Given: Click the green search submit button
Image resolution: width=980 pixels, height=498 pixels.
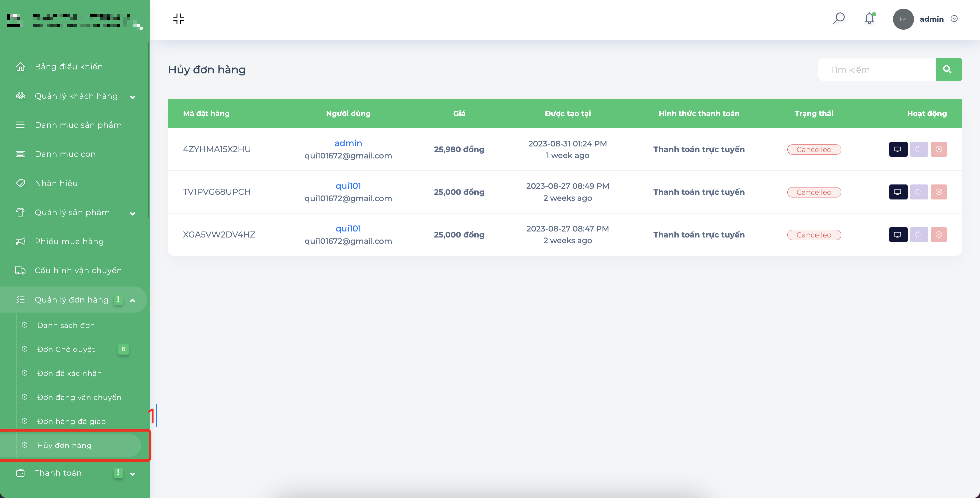Looking at the screenshot, I should pyautogui.click(x=948, y=69).
